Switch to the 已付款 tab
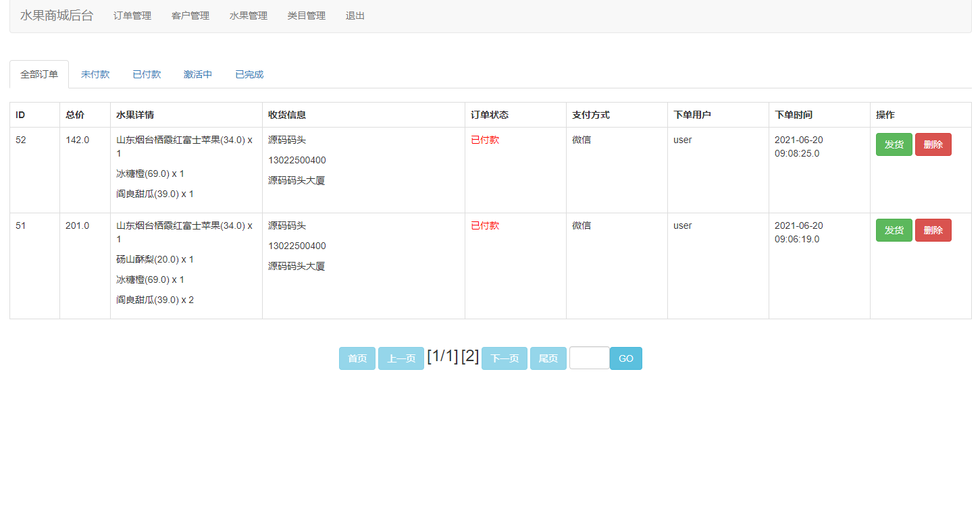The width and height of the screenshot is (980, 513). (x=147, y=74)
